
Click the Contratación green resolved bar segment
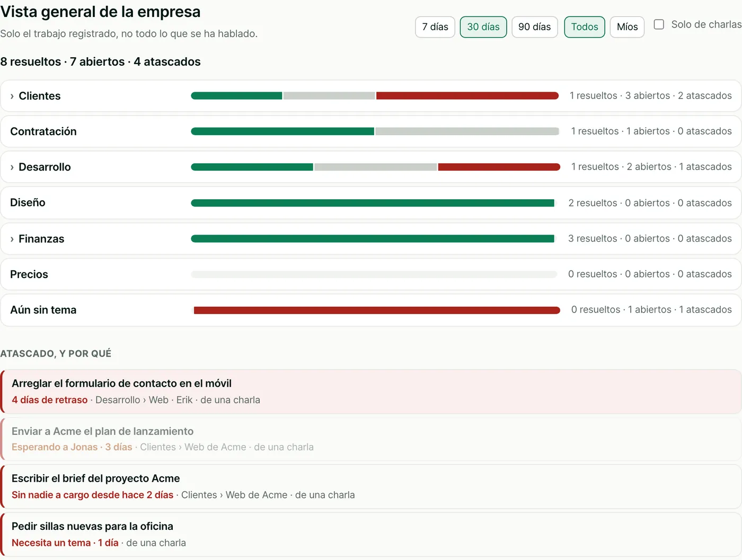click(x=282, y=131)
